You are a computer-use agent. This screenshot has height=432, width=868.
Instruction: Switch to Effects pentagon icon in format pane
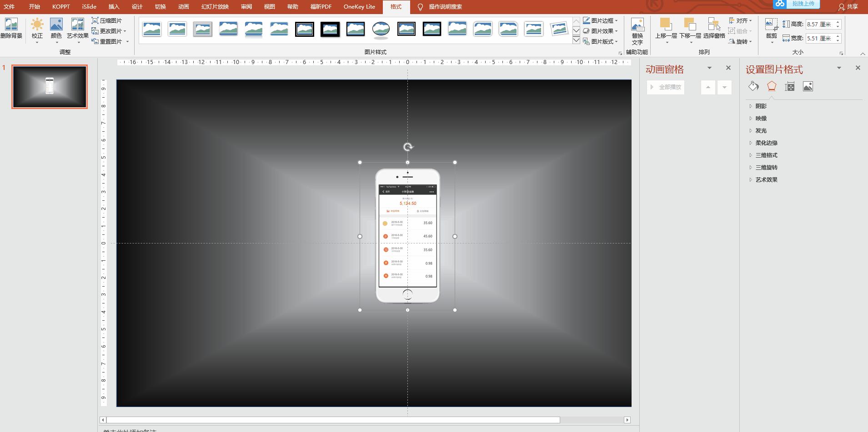point(772,86)
